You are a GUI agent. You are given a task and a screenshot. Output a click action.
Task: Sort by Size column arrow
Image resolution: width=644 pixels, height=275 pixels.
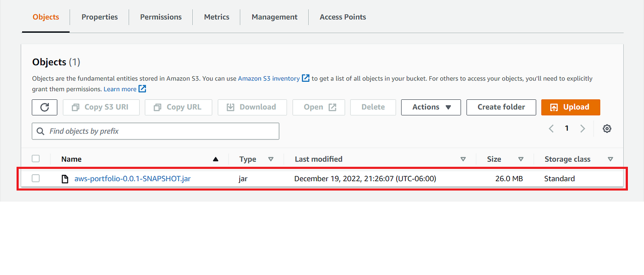[521, 159]
